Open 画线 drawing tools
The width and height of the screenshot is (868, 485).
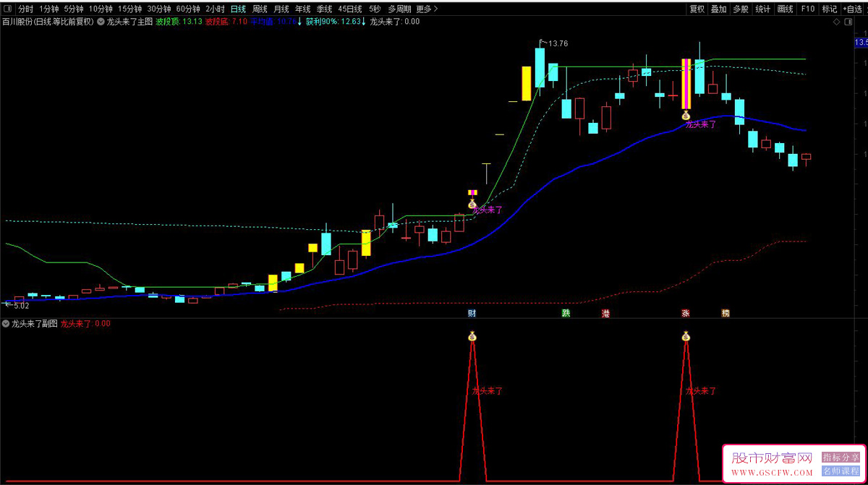(x=785, y=9)
